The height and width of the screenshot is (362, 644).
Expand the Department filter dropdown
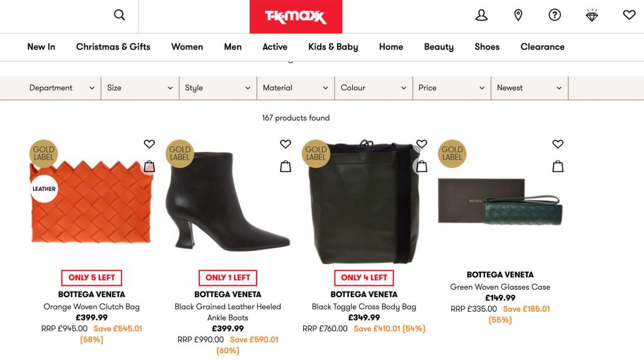(62, 88)
